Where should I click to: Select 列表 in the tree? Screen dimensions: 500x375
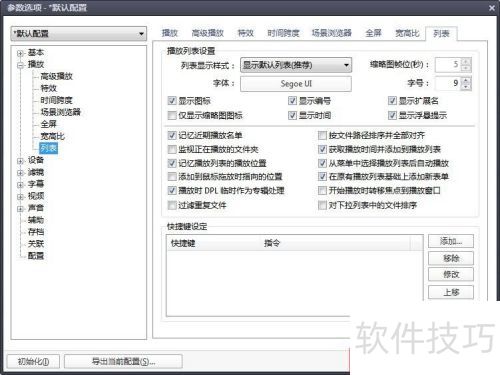pyautogui.click(x=49, y=148)
